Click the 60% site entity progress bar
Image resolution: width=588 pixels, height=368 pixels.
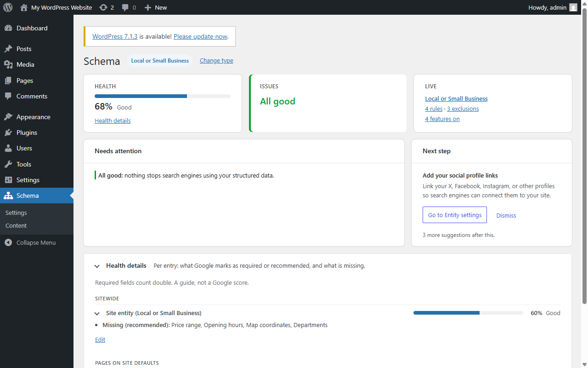tap(468, 313)
